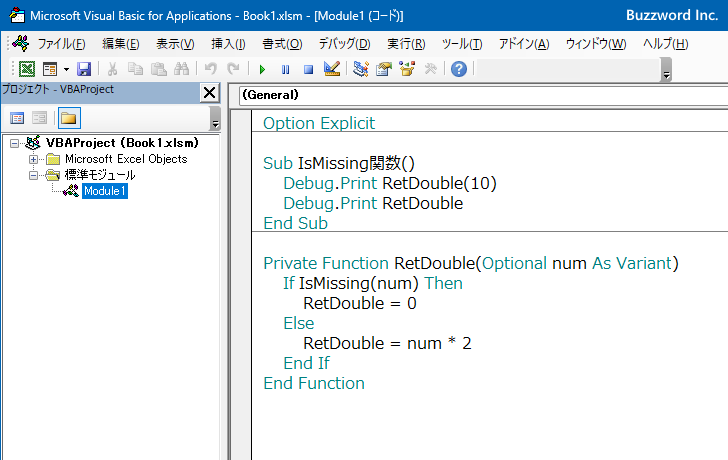
Task: Open the デバッグ(D) menu
Action: pyautogui.click(x=344, y=44)
